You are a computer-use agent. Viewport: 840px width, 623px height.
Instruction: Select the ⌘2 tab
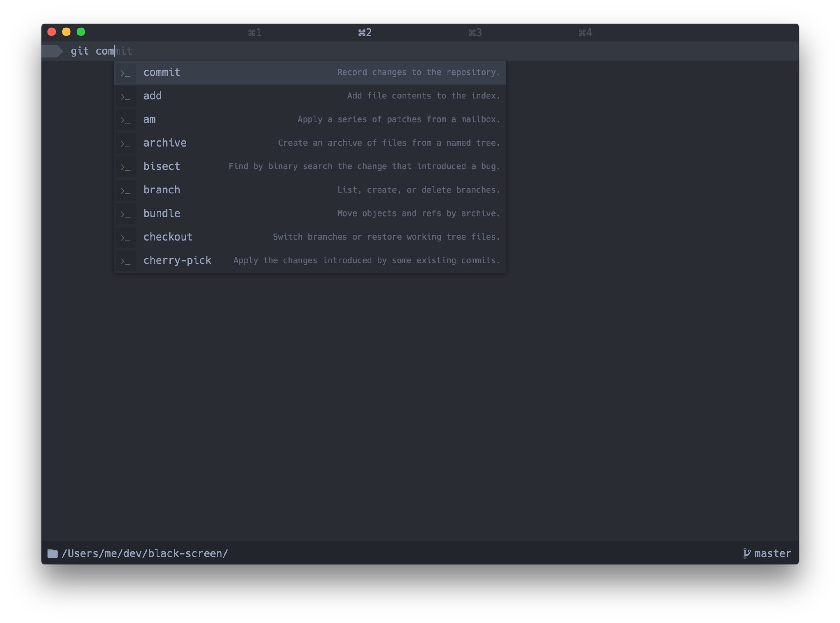tap(365, 32)
